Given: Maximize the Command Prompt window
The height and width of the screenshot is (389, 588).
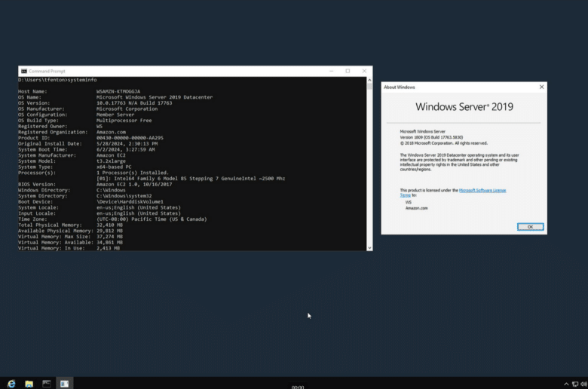Looking at the screenshot, I should coord(348,71).
